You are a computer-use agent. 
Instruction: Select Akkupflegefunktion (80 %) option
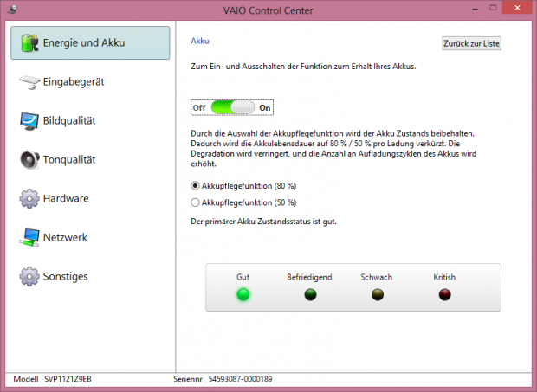[x=194, y=185]
